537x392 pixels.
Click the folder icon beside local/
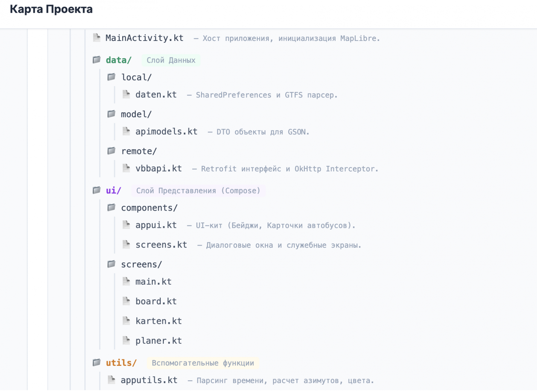111,77
